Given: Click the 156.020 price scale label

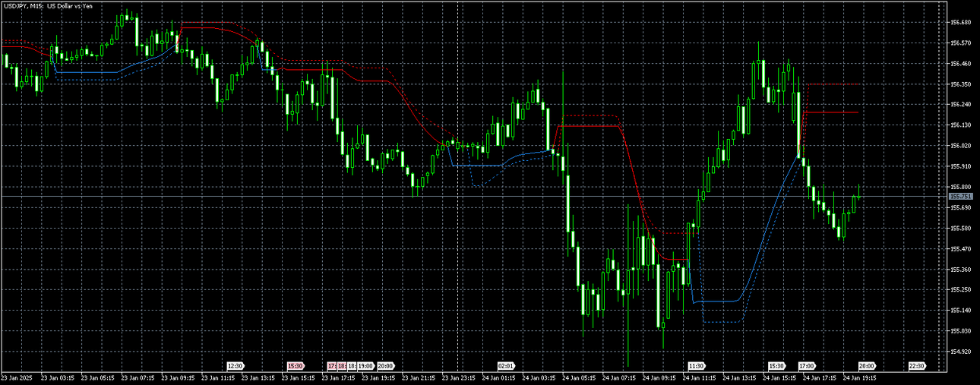Looking at the screenshot, I should tap(962, 145).
